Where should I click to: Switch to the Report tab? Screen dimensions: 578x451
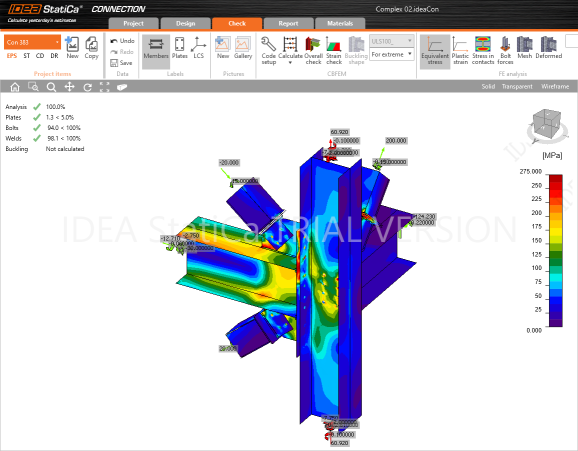pyautogui.click(x=288, y=23)
